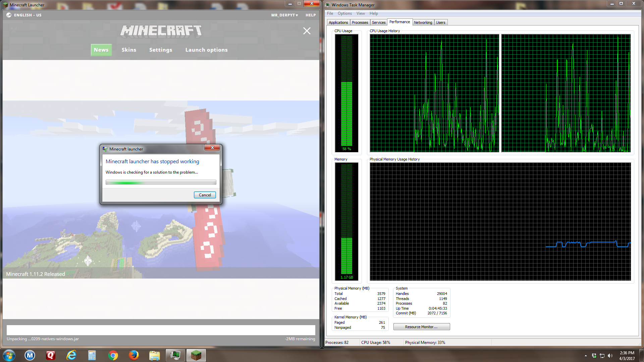Open Windows Explorer folder icon
Screen dimensions: 644x362
pyautogui.click(x=154, y=355)
